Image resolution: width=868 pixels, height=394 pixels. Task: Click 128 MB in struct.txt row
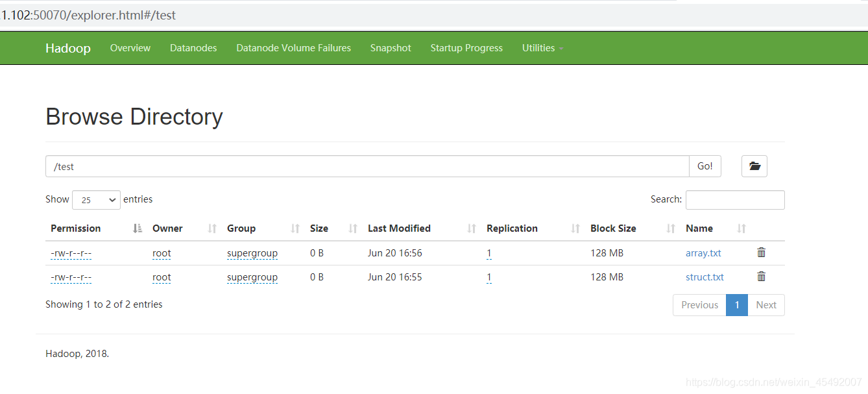[607, 277]
